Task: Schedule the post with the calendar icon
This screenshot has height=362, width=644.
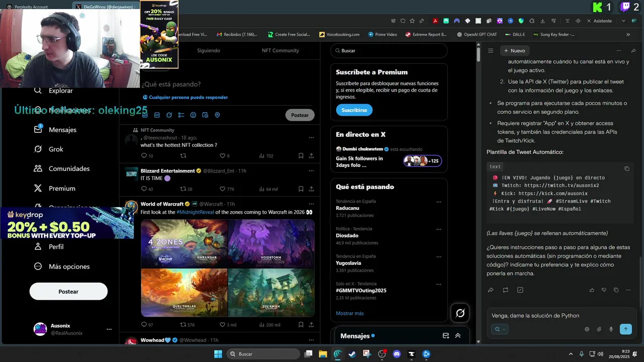Action: (205, 115)
